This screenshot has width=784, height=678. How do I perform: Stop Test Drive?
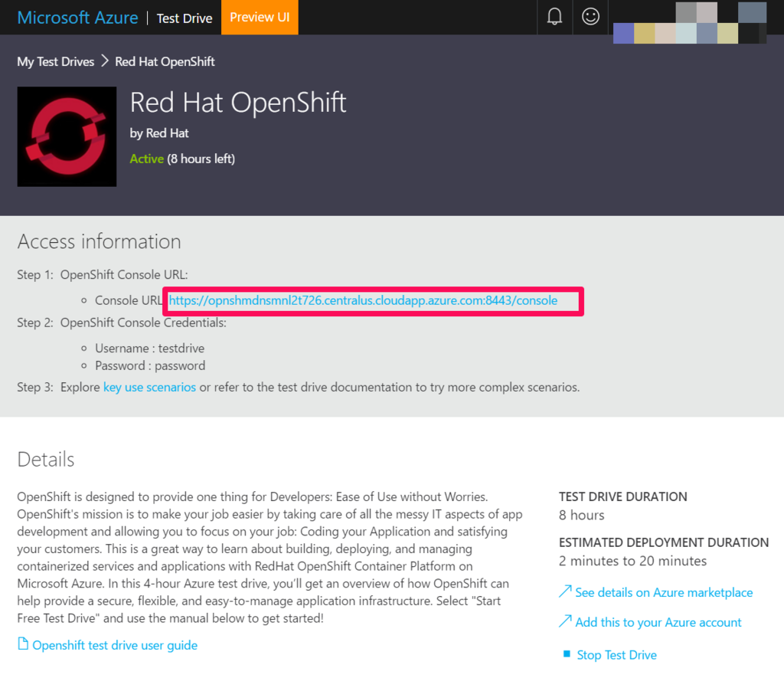(x=616, y=655)
